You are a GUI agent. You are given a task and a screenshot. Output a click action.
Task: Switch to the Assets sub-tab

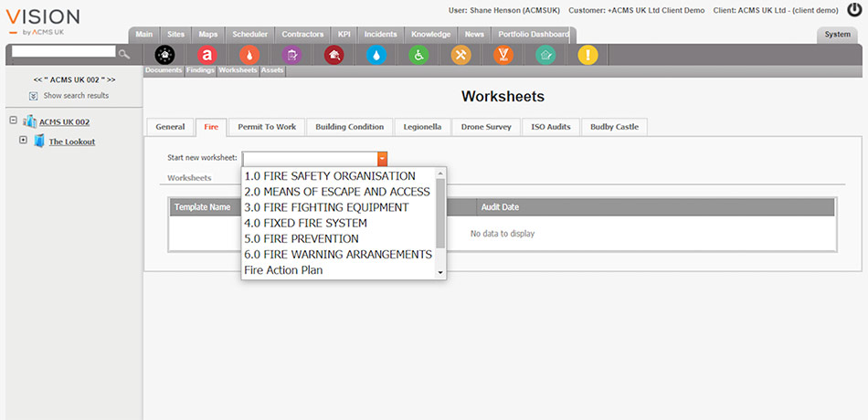[x=272, y=71]
